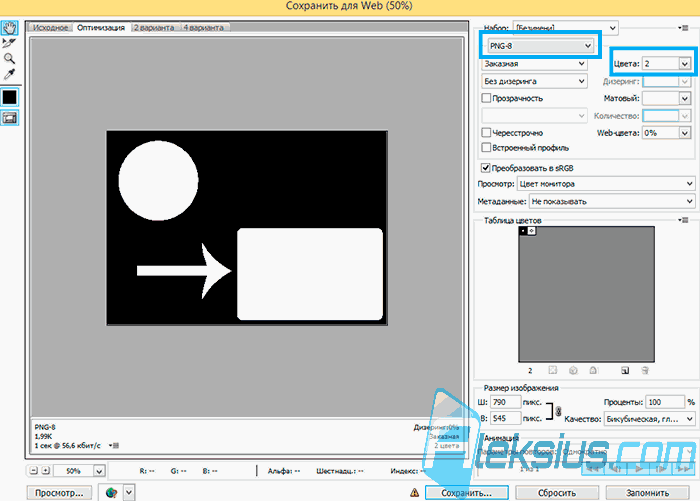Viewport: 700px width, 501px height.
Task: Open the browser selection dropdown arrow
Action: pos(129,493)
